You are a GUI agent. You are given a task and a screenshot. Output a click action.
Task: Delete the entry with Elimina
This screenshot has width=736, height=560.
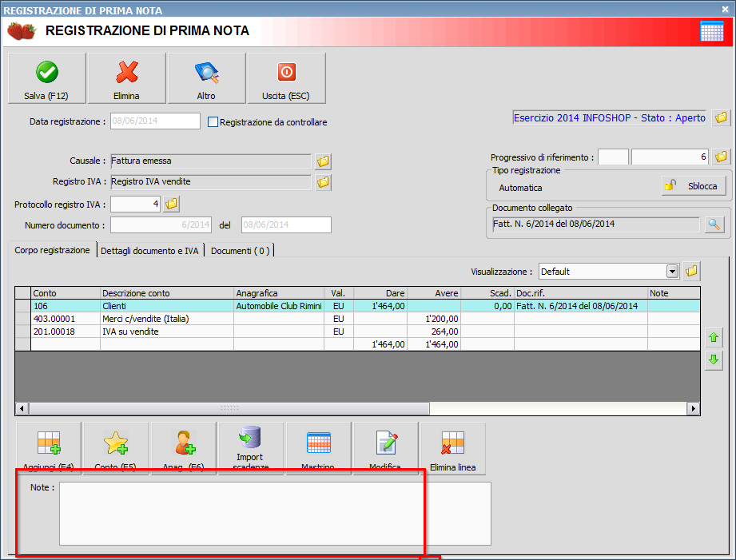click(x=127, y=78)
